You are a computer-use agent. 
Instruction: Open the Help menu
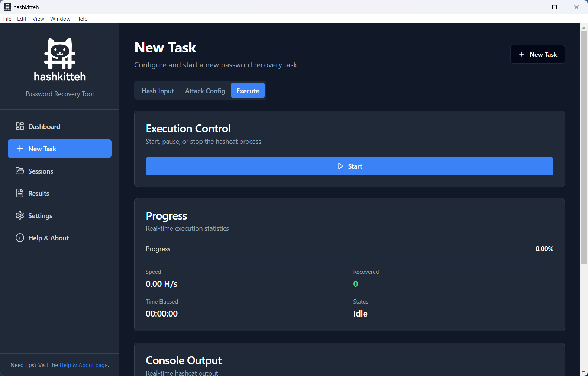(x=82, y=19)
